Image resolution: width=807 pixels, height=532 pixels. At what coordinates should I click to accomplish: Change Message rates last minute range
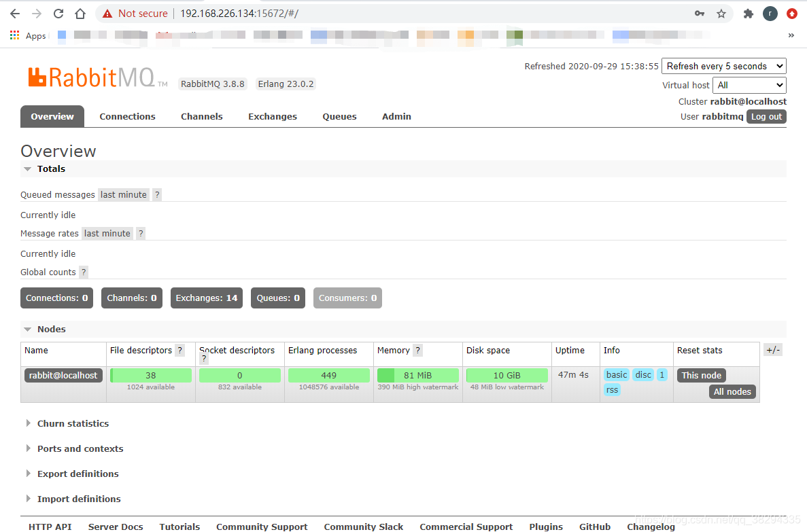click(x=107, y=233)
